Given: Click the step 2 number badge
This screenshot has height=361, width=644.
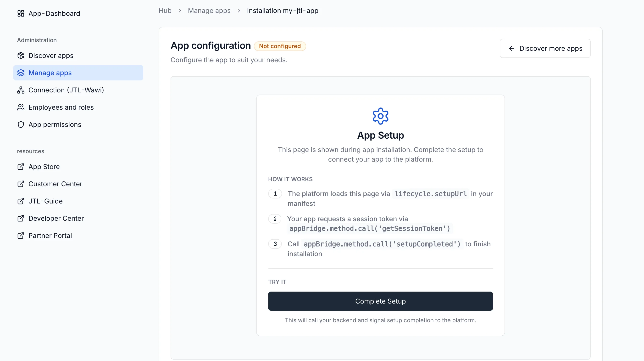Looking at the screenshot, I should pyautogui.click(x=275, y=219).
